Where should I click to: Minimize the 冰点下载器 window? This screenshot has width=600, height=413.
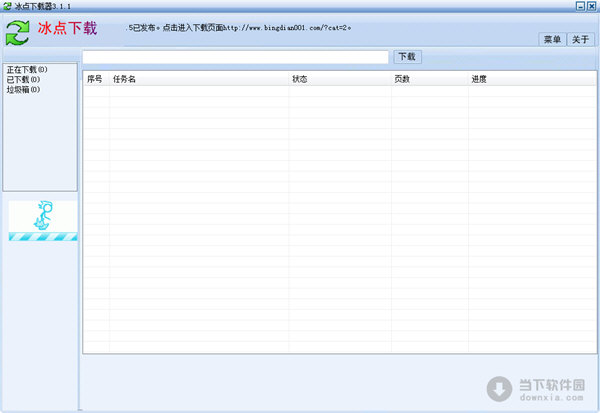click(580, 6)
